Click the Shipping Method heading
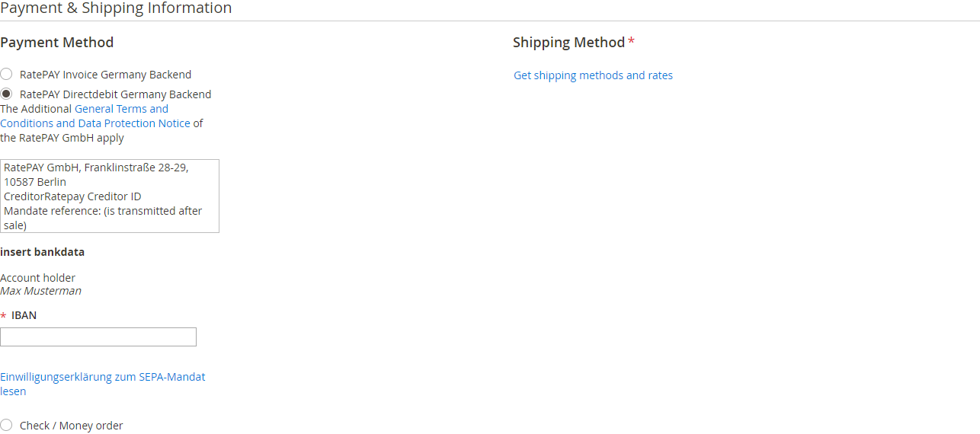 (568, 43)
